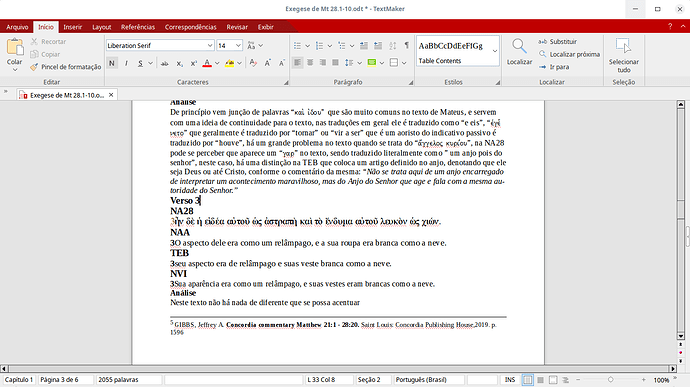
Task: Show nonprinting paragraph marks
Action: [407, 45]
